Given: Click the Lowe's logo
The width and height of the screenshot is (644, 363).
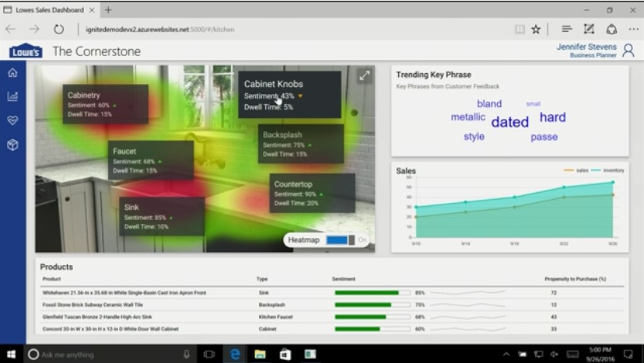Looking at the screenshot, I should tap(26, 51).
